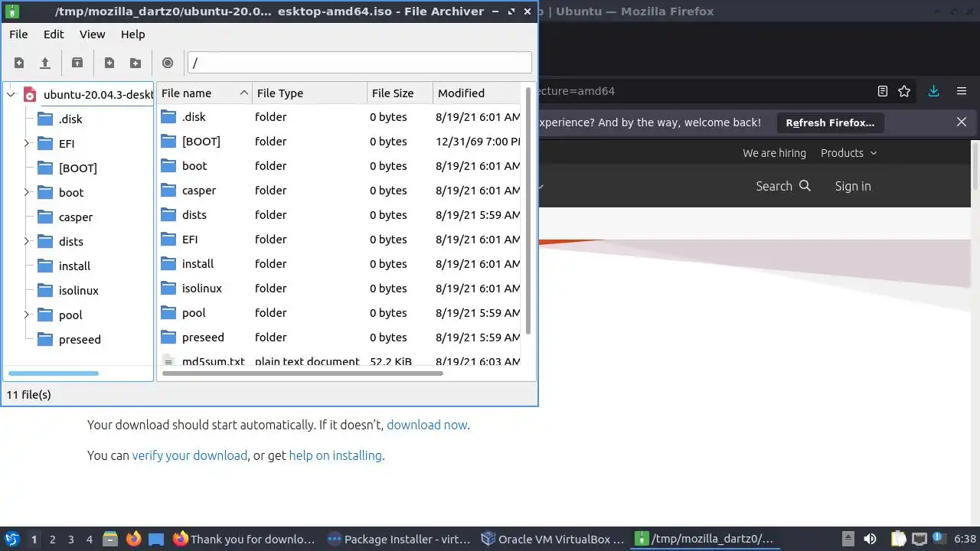The image size is (980, 551).
Task: Click folder icon of casper in file list
Action: (168, 191)
